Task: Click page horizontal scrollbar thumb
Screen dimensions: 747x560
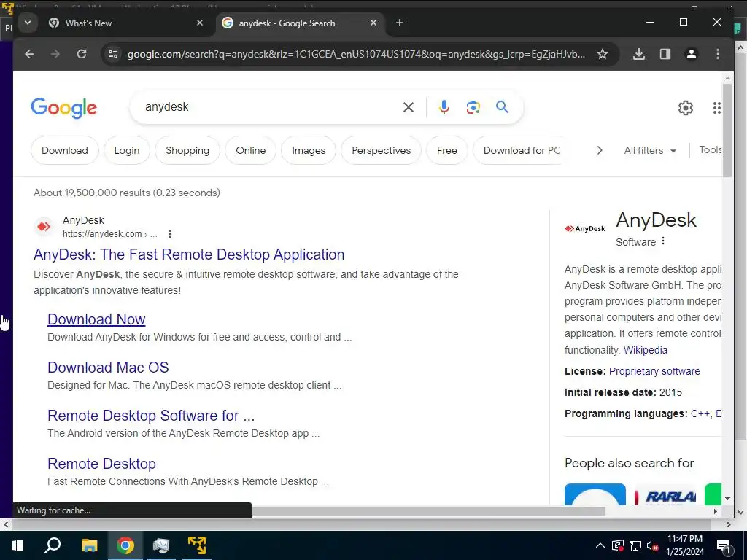Action: [429, 511]
